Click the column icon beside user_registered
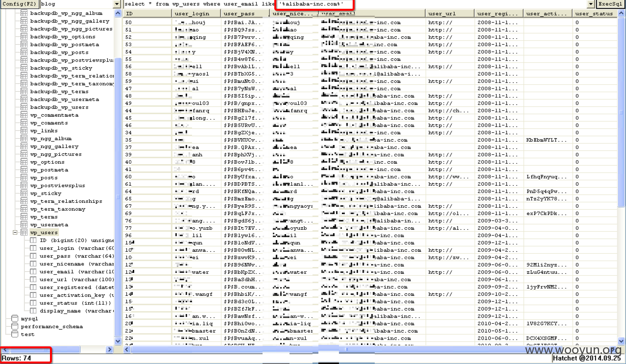The height and width of the screenshot is (364, 626). tap(33, 288)
